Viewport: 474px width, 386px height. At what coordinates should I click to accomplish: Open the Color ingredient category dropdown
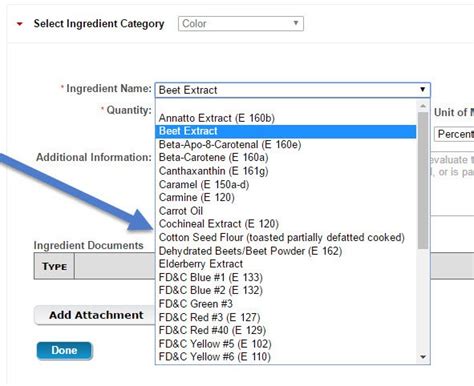(241, 24)
